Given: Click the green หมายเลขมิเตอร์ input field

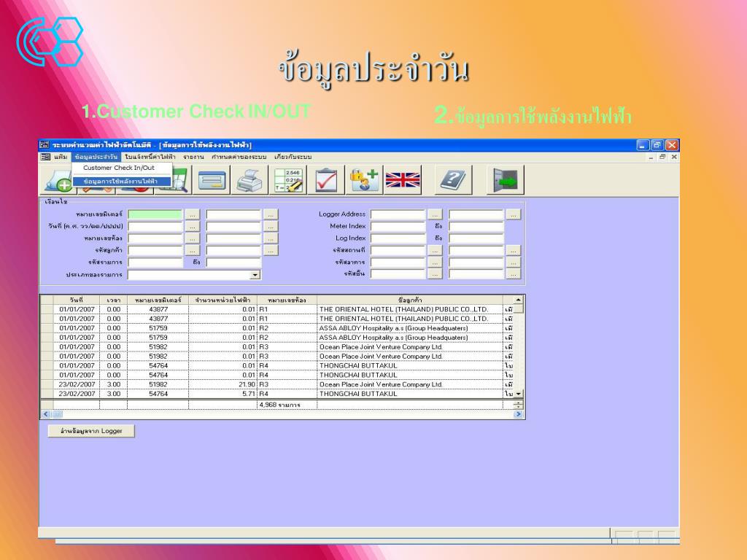Looking at the screenshot, I should tap(155, 214).
